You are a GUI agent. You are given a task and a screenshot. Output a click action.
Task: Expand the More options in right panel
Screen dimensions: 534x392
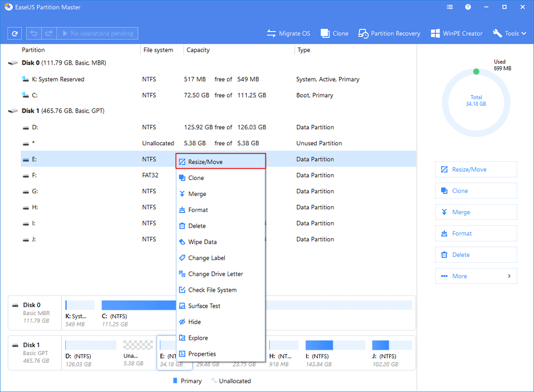click(x=476, y=276)
